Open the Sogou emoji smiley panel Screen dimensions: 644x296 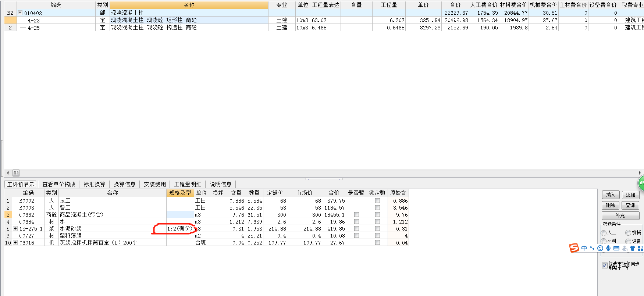click(x=600, y=248)
